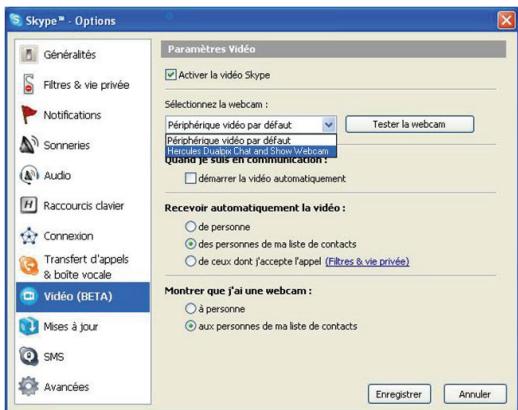Choose 'Périphérique vidéo par défaut' in list
The image size is (518, 410).
[x=251, y=140]
